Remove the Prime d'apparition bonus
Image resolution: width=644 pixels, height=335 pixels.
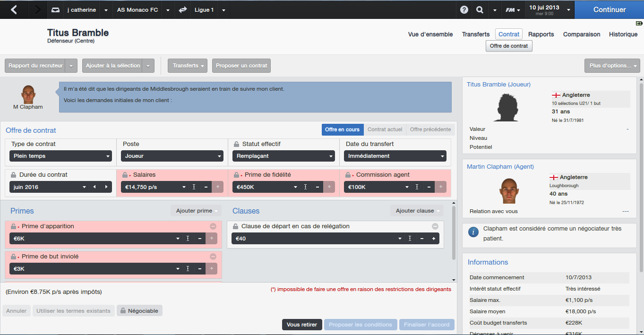[213, 226]
